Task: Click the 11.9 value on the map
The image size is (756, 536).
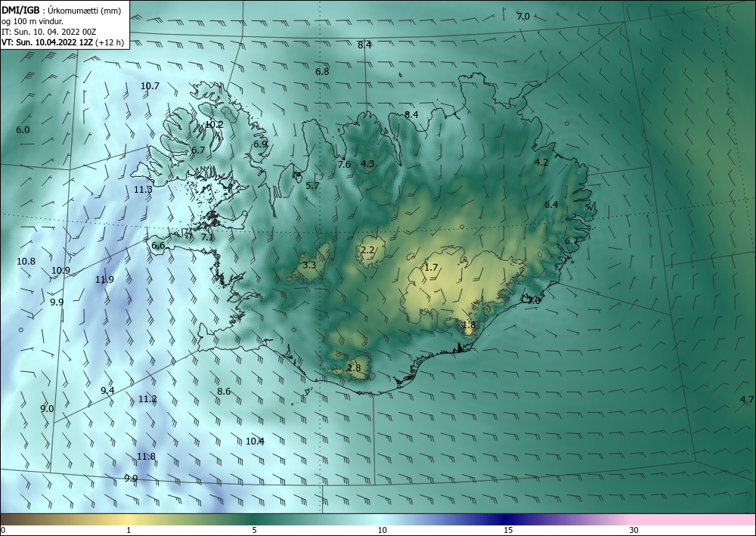Action: (104, 279)
